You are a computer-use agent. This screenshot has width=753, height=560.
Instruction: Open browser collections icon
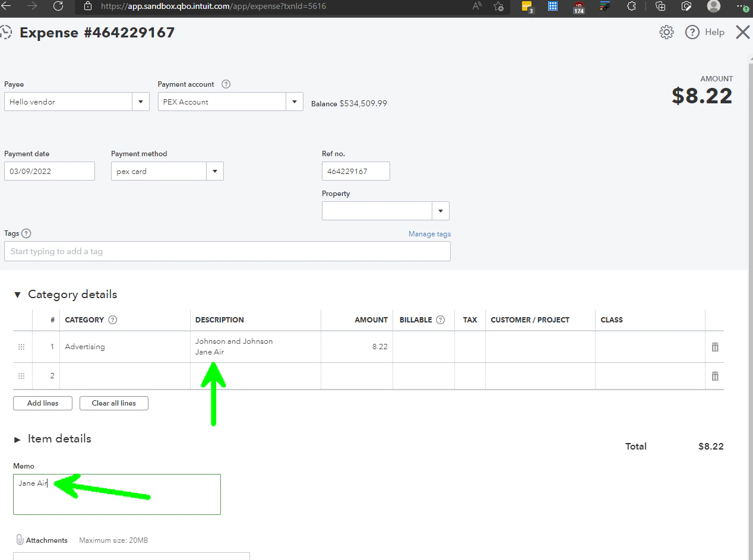(660, 6)
